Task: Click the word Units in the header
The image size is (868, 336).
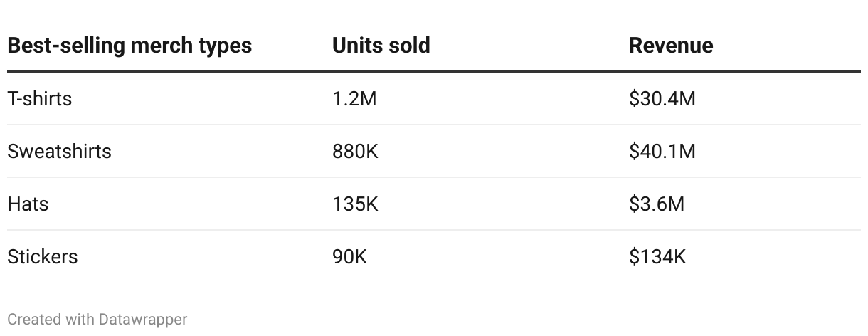Action: (x=356, y=46)
